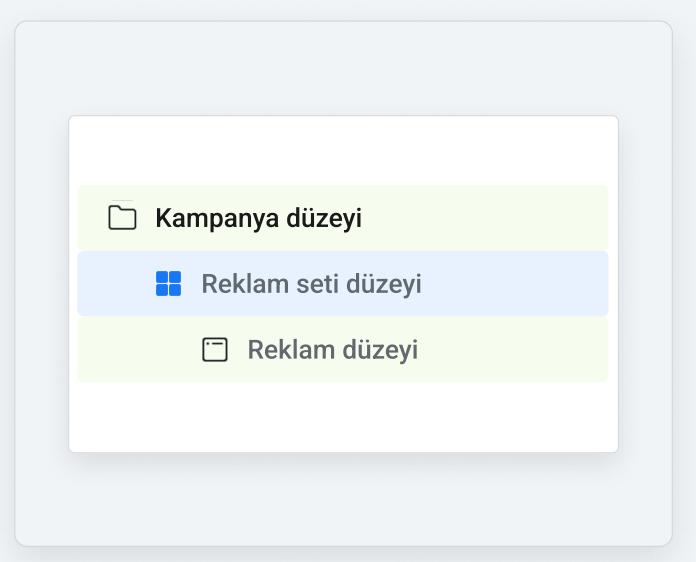This screenshot has width=696, height=562.
Task: Click empty right side of Reklam düzeyi row
Action: [513, 349]
